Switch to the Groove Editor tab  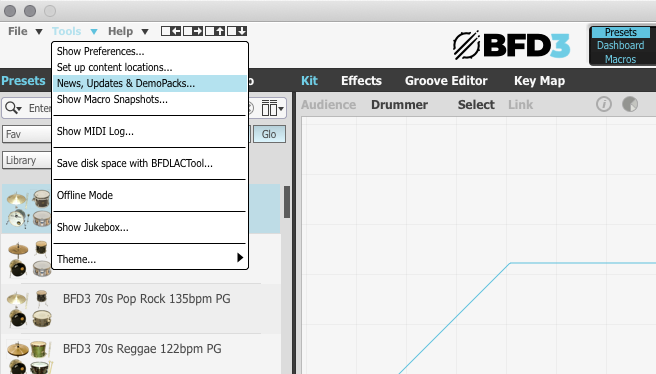coord(446,81)
